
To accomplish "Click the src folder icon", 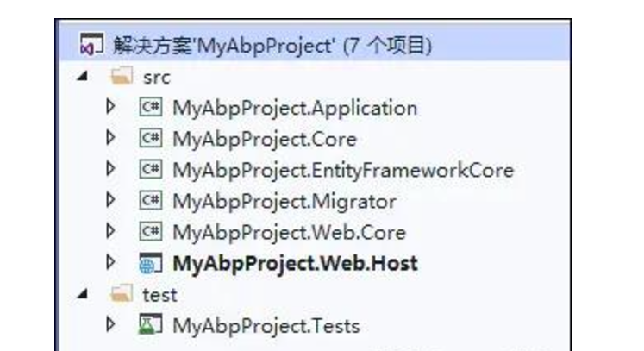I will pyautogui.click(x=122, y=76).
